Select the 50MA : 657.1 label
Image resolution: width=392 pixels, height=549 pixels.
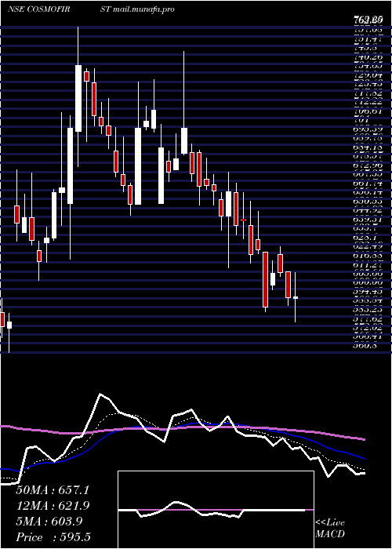pos(53,490)
